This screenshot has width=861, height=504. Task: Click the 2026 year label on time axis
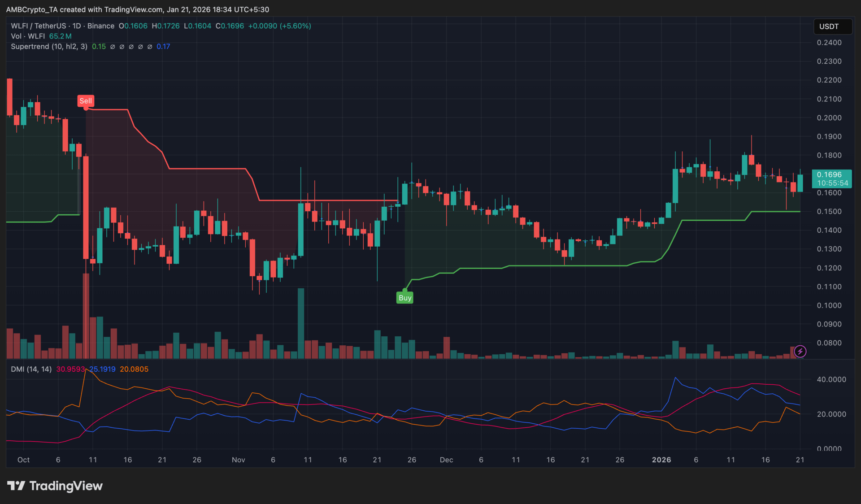coord(661,460)
